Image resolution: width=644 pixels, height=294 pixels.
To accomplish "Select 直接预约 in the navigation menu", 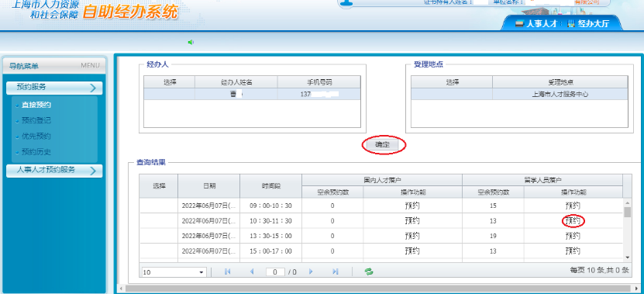I will 36,105.
